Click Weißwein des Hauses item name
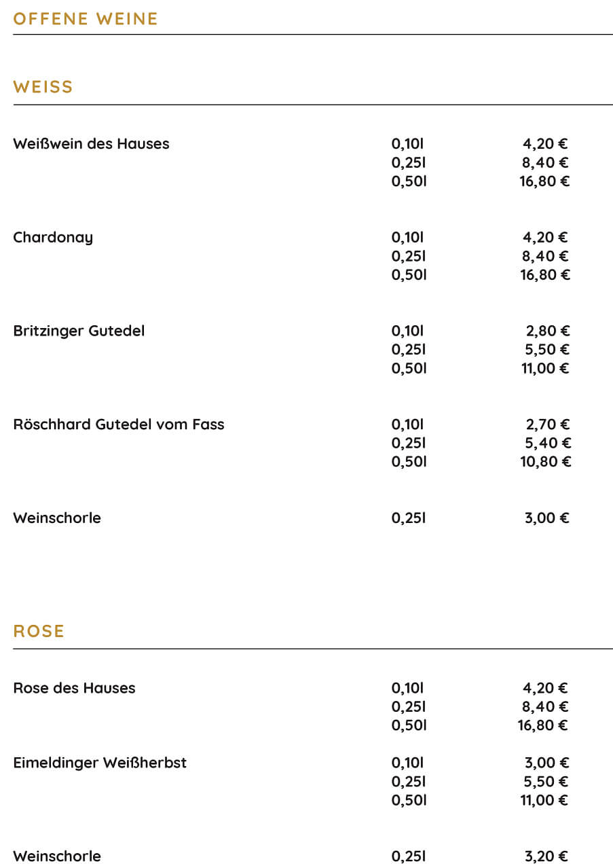Image resolution: width=613 pixels, height=868 pixels. [91, 144]
